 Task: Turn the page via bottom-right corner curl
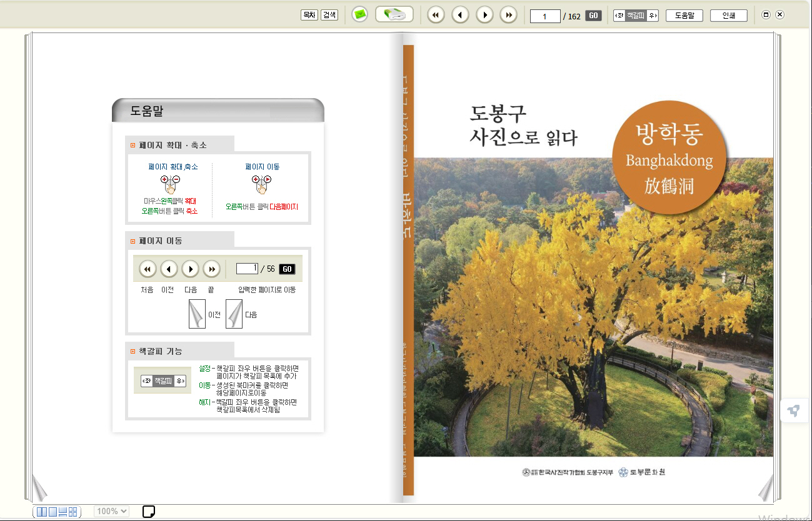pyautogui.click(x=765, y=488)
